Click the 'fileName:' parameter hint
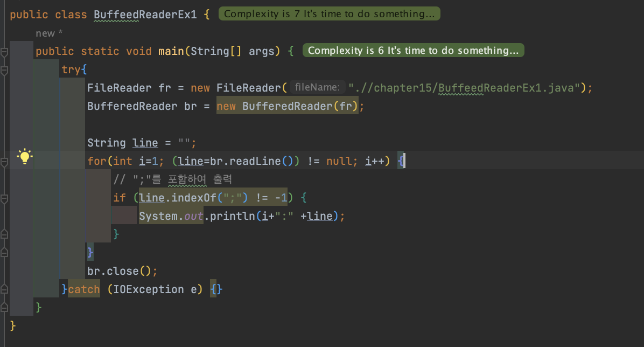This screenshot has width=644, height=347. click(318, 87)
